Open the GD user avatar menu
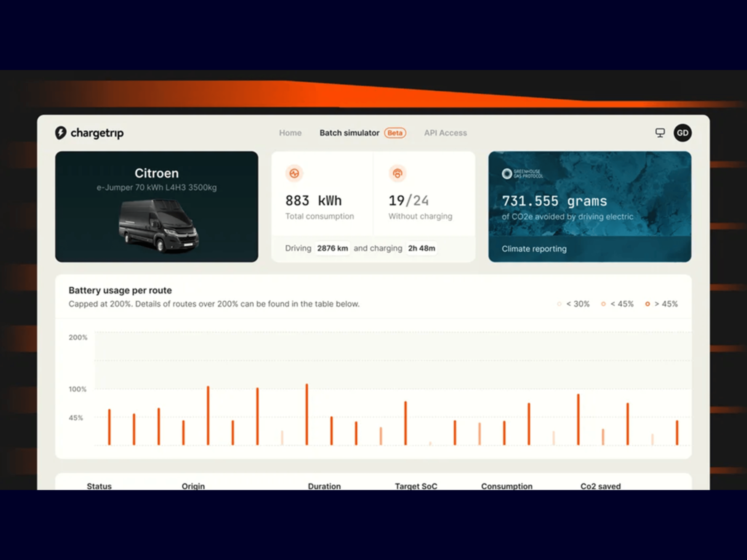Viewport: 747px width, 560px height. click(x=683, y=133)
